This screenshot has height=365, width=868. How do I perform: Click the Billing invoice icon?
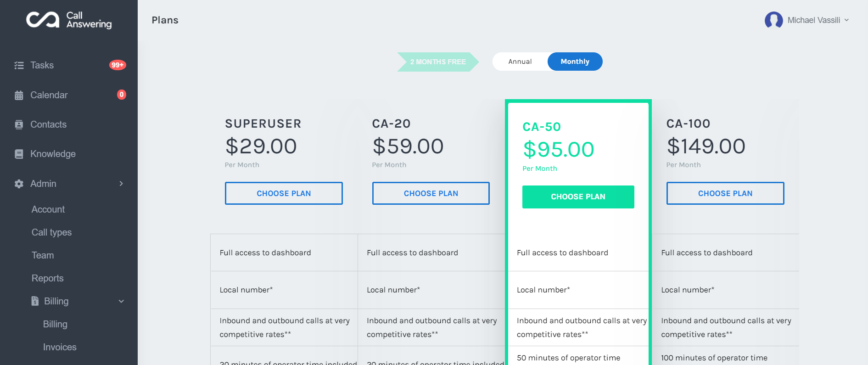tap(35, 301)
